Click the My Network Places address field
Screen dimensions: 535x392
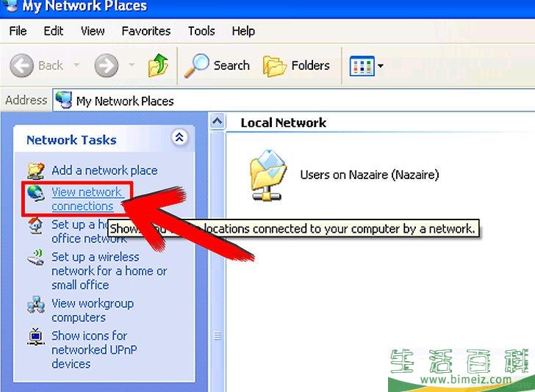[293, 101]
